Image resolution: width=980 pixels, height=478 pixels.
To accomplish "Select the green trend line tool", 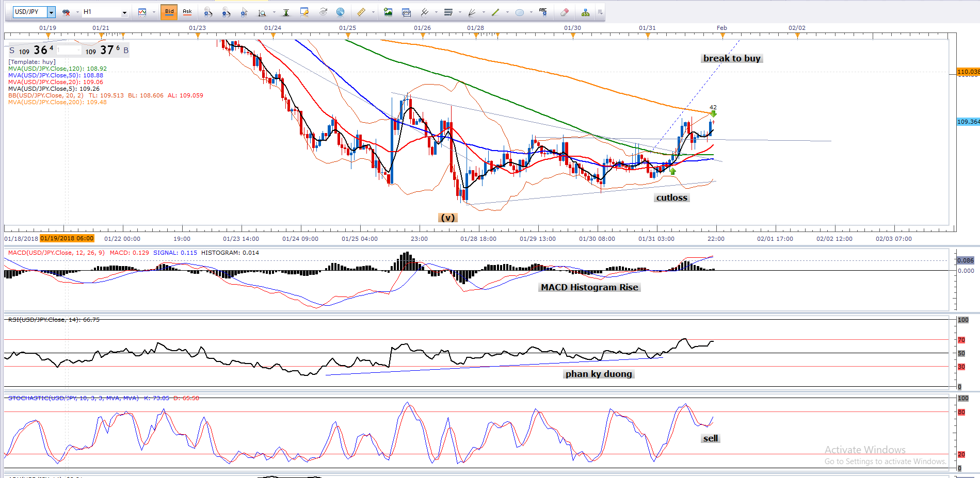I will click(495, 12).
